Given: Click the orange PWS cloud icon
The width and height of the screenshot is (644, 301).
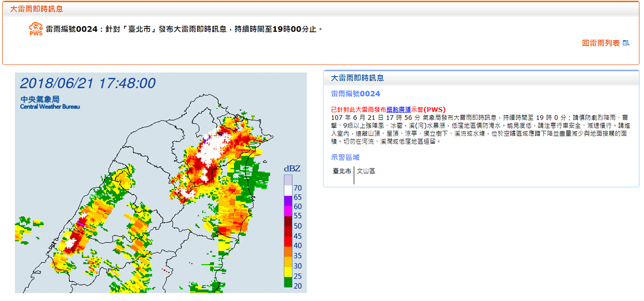Looking at the screenshot, I should [x=36, y=29].
